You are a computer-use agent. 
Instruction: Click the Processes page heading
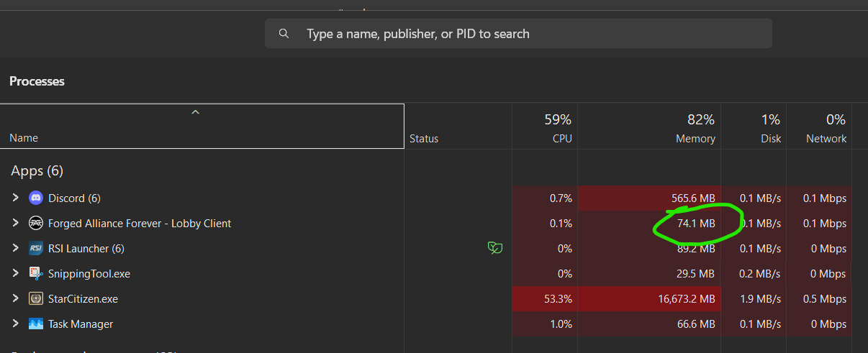(37, 81)
